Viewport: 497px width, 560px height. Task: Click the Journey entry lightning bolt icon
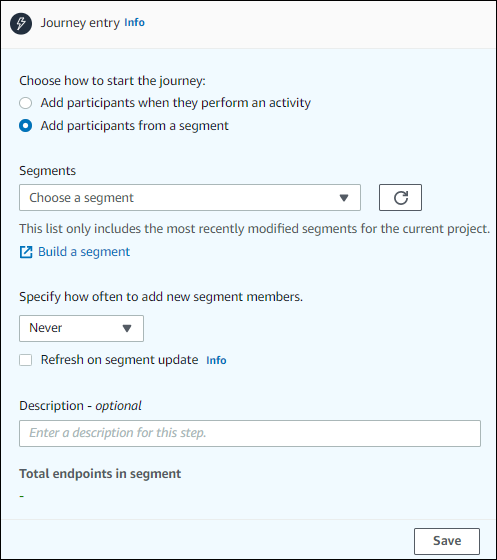point(21,24)
